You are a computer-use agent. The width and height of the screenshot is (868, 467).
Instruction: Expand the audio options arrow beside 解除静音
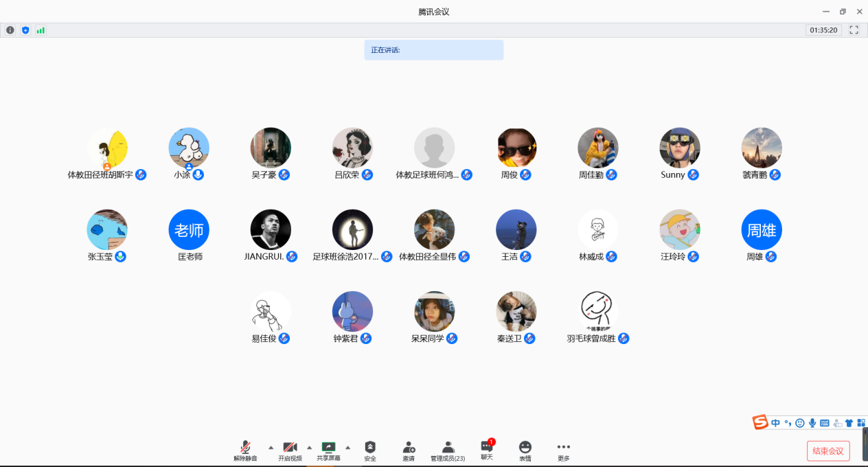point(271,447)
